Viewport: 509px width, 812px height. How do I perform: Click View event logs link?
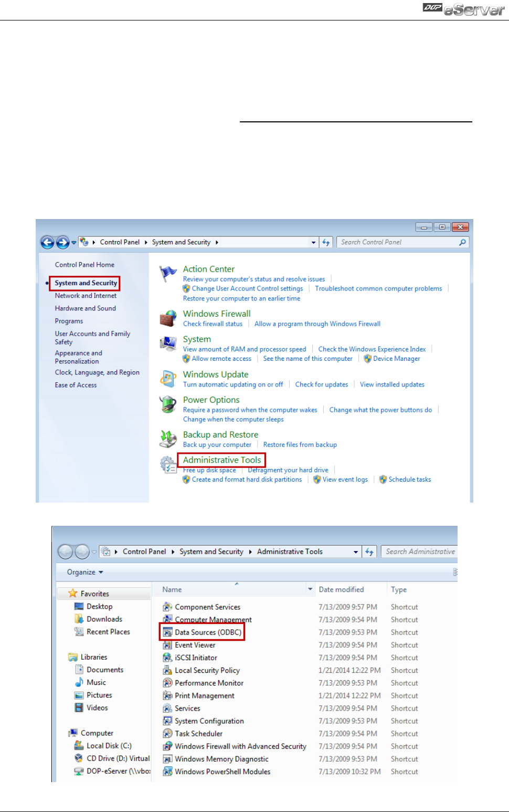point(345,480)
